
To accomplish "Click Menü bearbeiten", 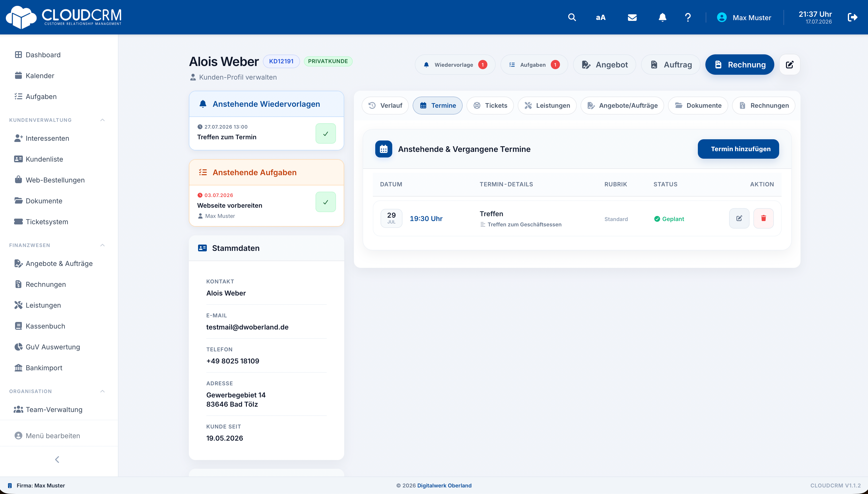I will [53, 436].
